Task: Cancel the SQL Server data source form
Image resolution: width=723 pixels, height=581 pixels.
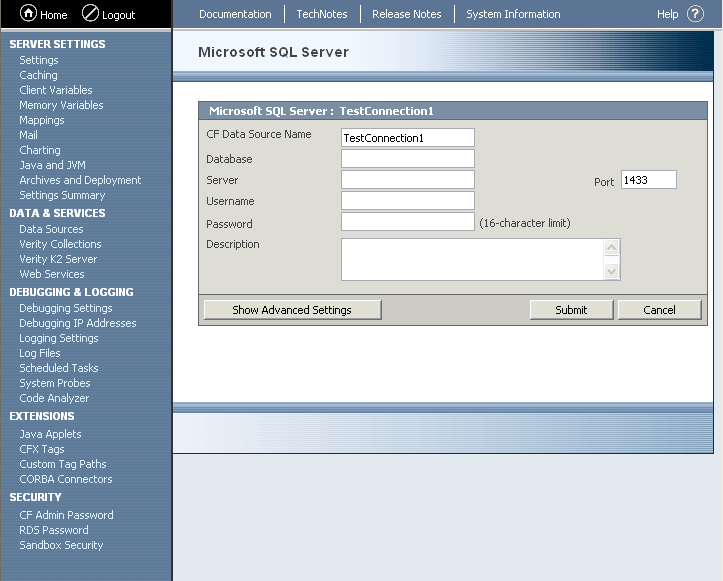Action: coord(659,310)
